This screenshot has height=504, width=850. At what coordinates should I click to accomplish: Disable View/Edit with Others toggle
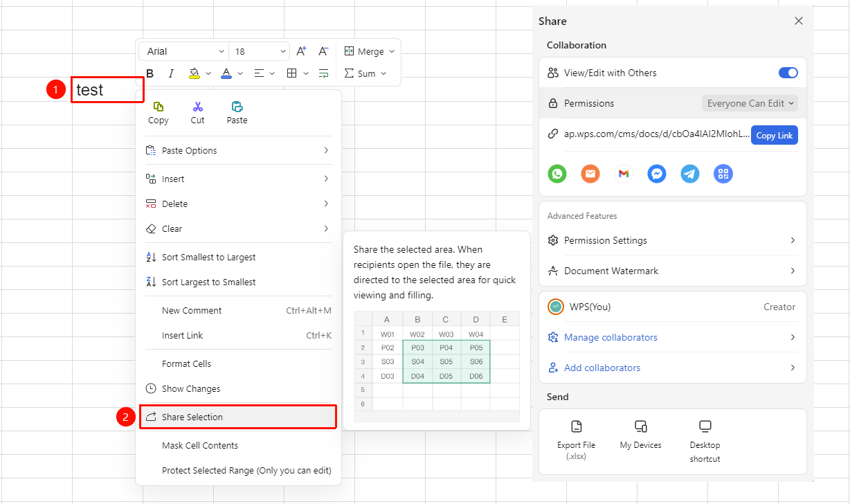click(x=788, y=73)
